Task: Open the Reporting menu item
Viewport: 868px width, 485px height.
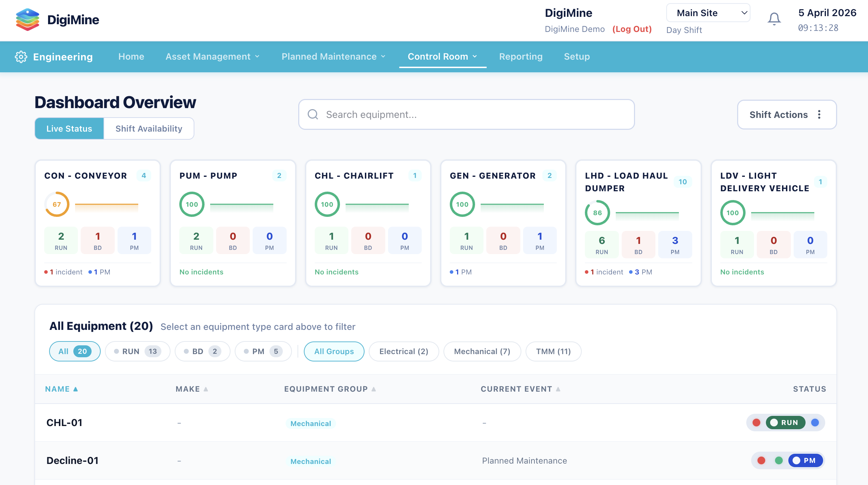Action: [521, 57]
